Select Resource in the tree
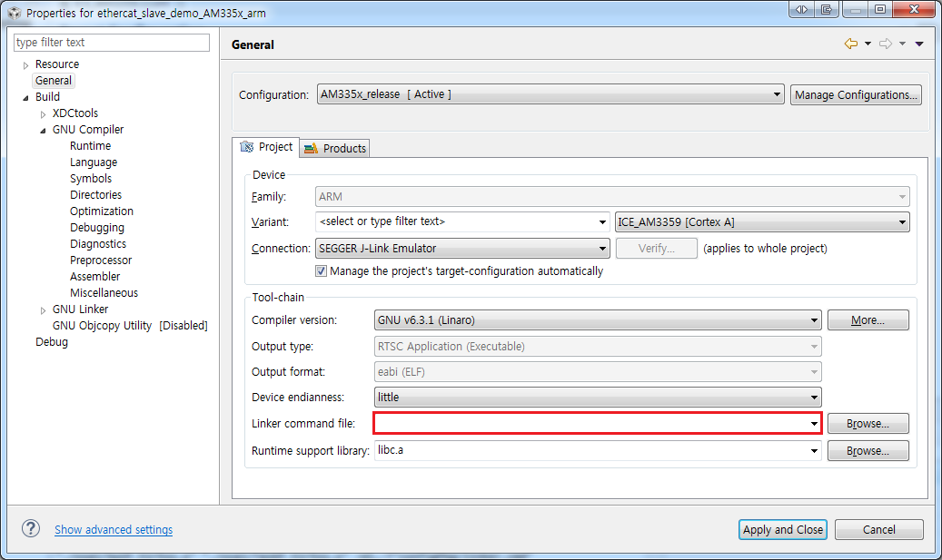The image size is (942, 560). coord(57,64)
